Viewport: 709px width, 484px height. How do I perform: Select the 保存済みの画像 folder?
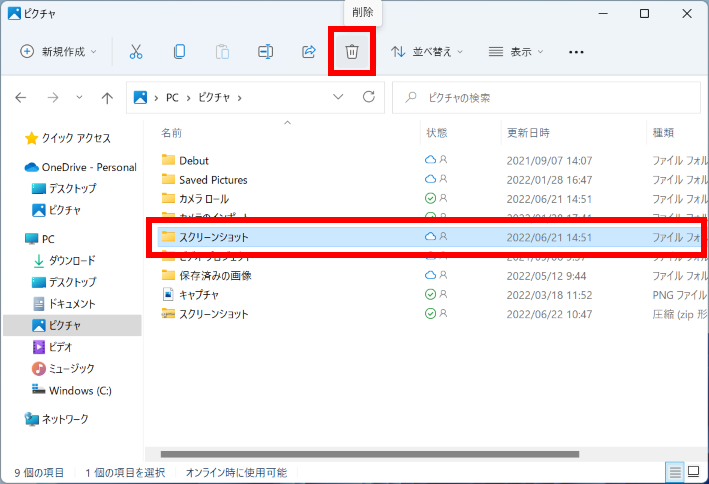pyautogui.click(x=206, y=275)
